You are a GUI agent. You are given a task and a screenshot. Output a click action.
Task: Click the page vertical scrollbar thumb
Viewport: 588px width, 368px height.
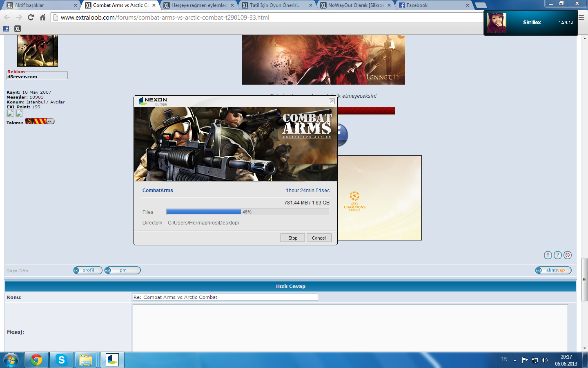585,280
